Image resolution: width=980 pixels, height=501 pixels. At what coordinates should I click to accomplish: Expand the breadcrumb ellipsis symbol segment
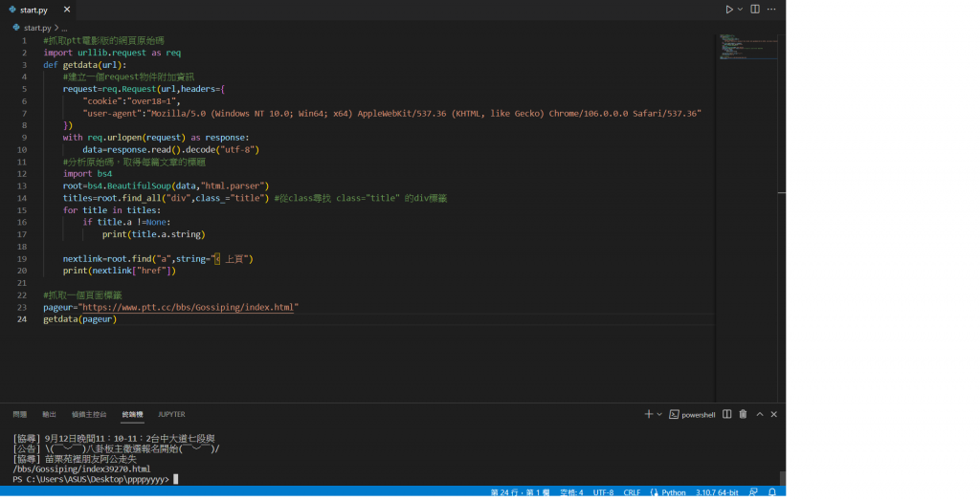[x=64, y=28]
